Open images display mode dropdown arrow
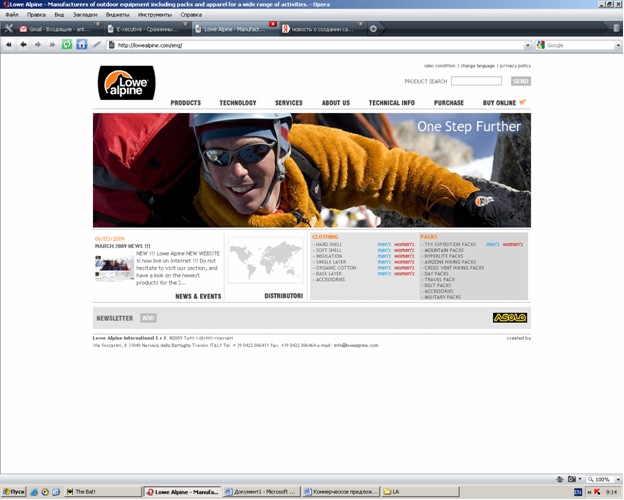624x500 pixels. coord(579,479)
